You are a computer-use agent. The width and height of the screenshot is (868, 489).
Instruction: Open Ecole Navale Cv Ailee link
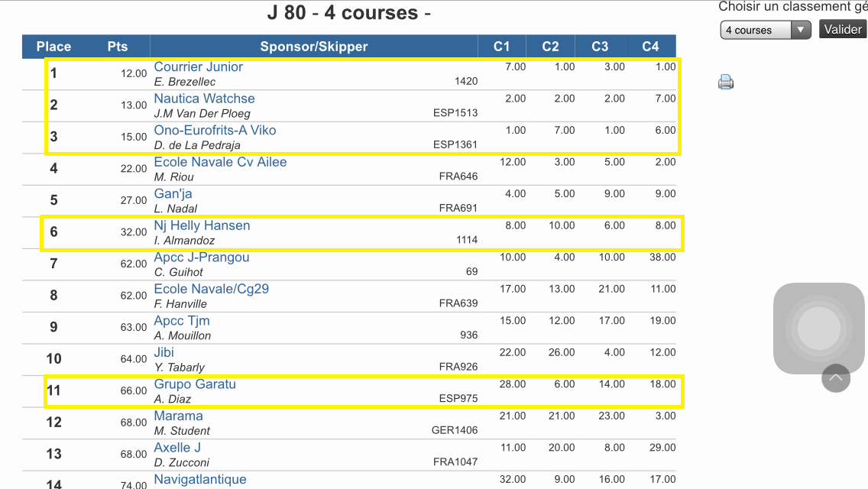tap(220, 162)
